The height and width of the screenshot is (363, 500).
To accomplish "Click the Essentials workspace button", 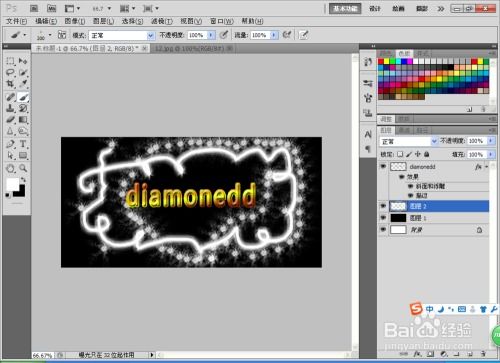I will (x=345, y=8).
